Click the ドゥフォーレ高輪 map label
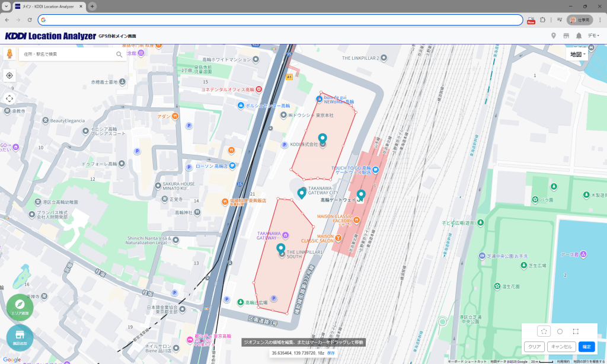The image size is (607, 364). (99, 164)
